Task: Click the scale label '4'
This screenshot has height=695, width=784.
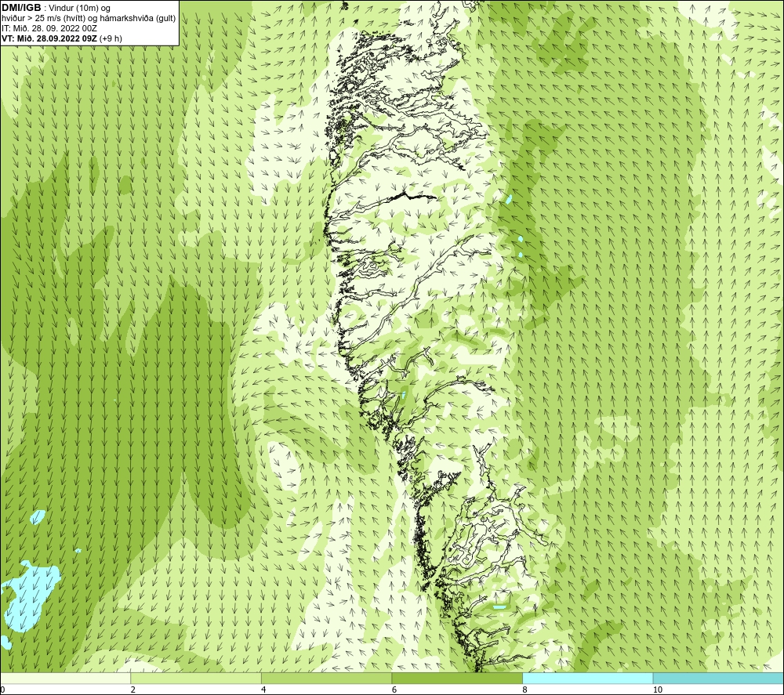Action: [x=263, y=690]
